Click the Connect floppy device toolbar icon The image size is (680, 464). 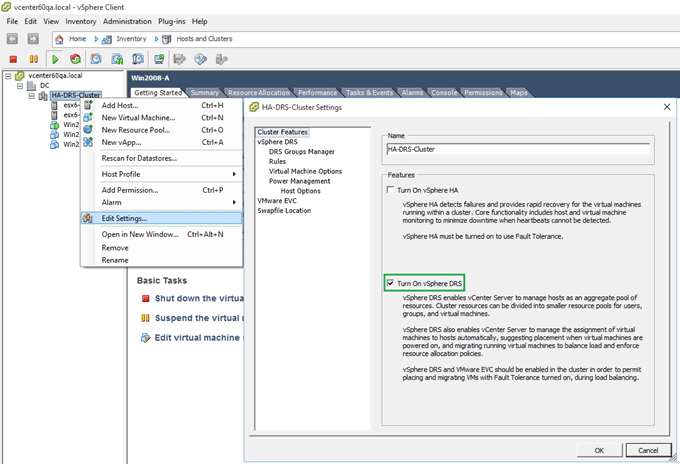point(180,59)
